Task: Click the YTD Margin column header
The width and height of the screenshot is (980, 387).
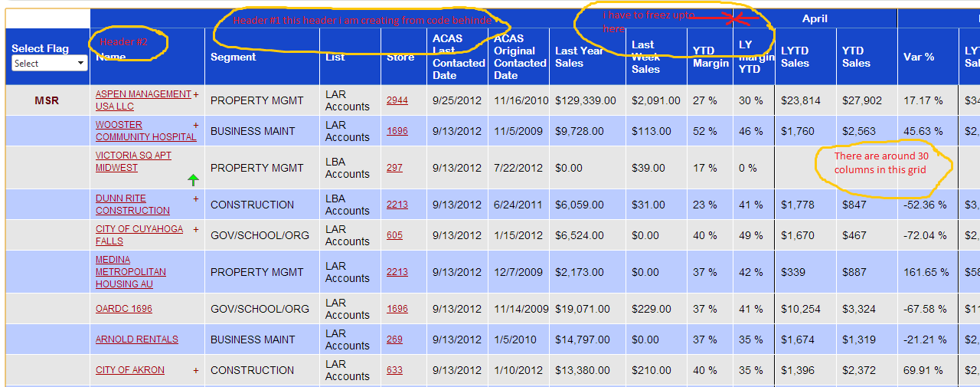Action: coord(710,57)
